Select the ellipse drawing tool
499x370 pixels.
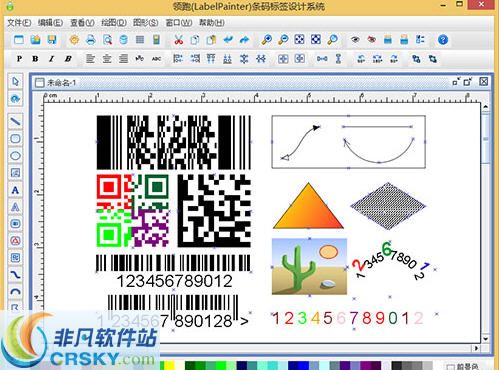click(x=15, y=156)
